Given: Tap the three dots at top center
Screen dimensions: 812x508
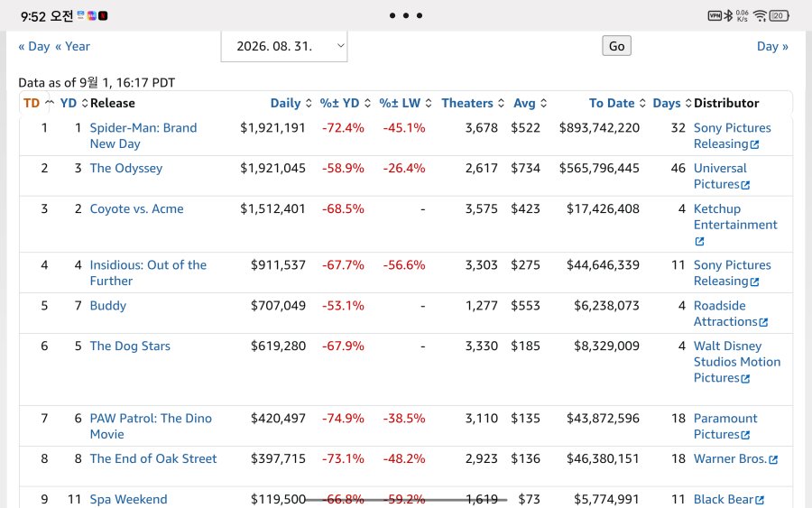Looking at the screenshot, I should 406,15.
